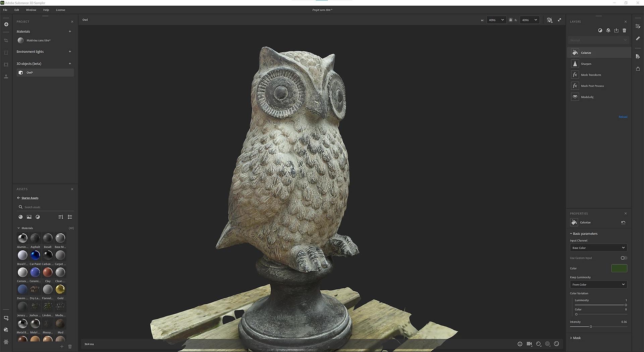Select the Colorize layer

coord(599,53)
